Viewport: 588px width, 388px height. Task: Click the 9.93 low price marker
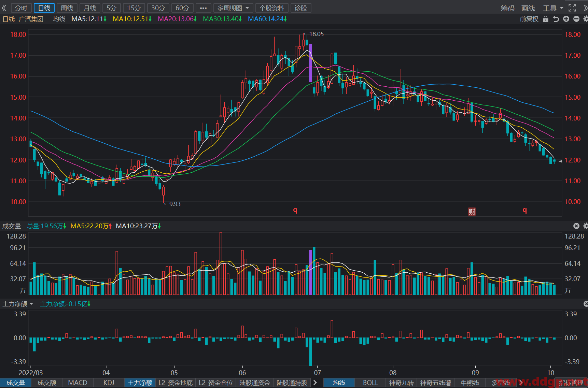point(172,204)
